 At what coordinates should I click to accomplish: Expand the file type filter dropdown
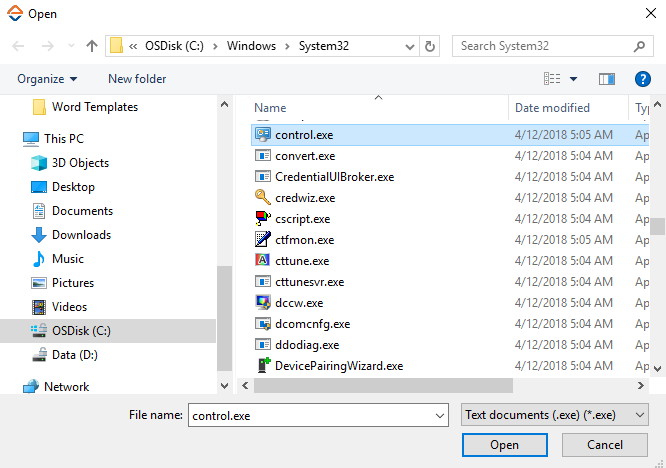coord(640,415)
